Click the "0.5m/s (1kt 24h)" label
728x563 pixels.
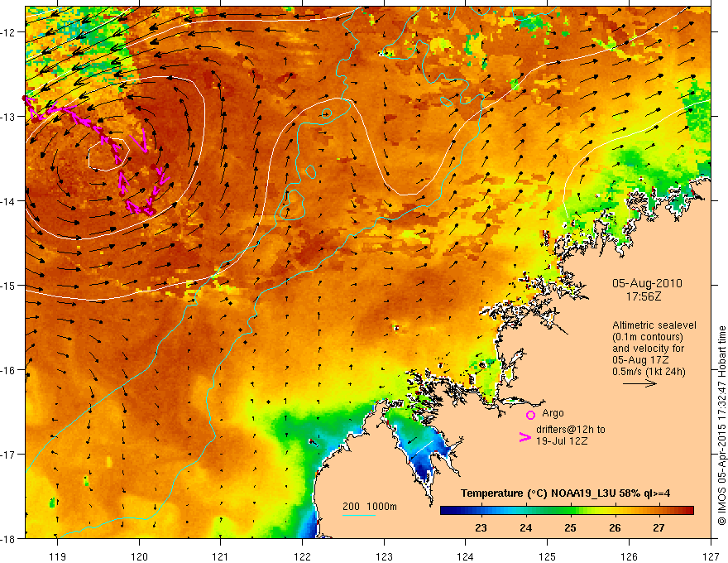(x=649, y=372)
